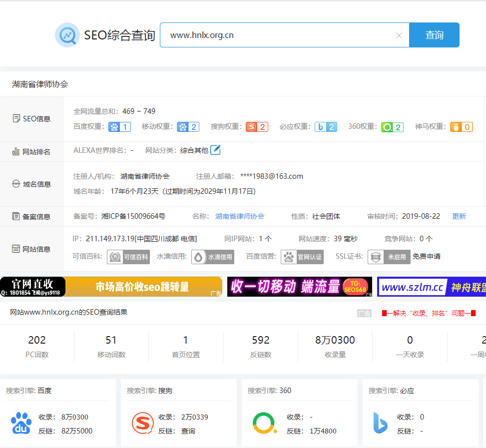
Task: Click the 必应 收录 value 0
Action: coord(422,417)
